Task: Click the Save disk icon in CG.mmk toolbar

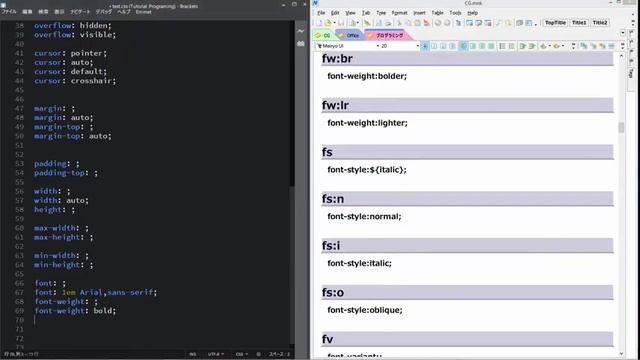Action: click(341, 23)
